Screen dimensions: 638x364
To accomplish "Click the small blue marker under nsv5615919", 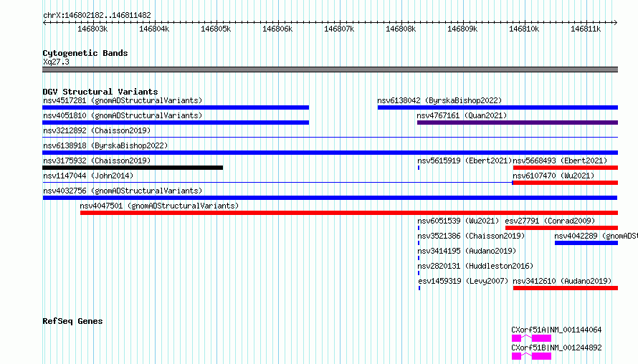I will 418,168.
